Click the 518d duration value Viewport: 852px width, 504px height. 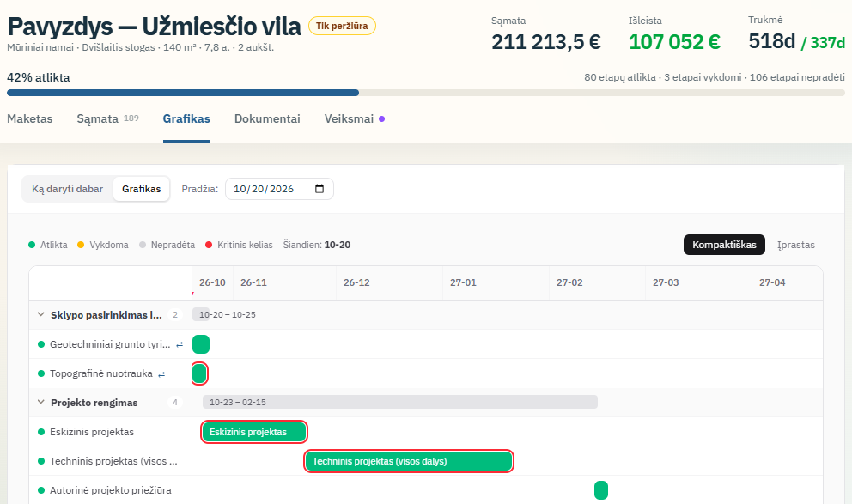tap(771, 41)
